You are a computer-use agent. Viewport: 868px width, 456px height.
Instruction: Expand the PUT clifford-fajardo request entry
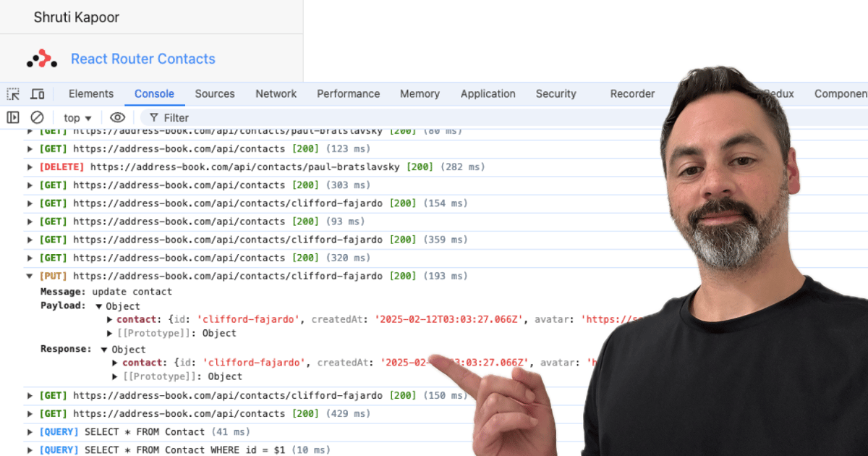(x=29, y=276)
